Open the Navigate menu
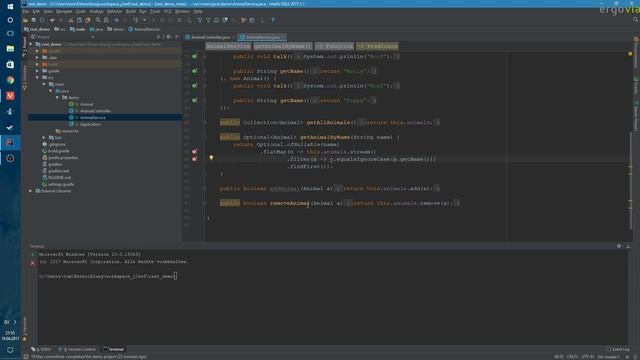The image size is (640, 360). [x=64, y=11]
